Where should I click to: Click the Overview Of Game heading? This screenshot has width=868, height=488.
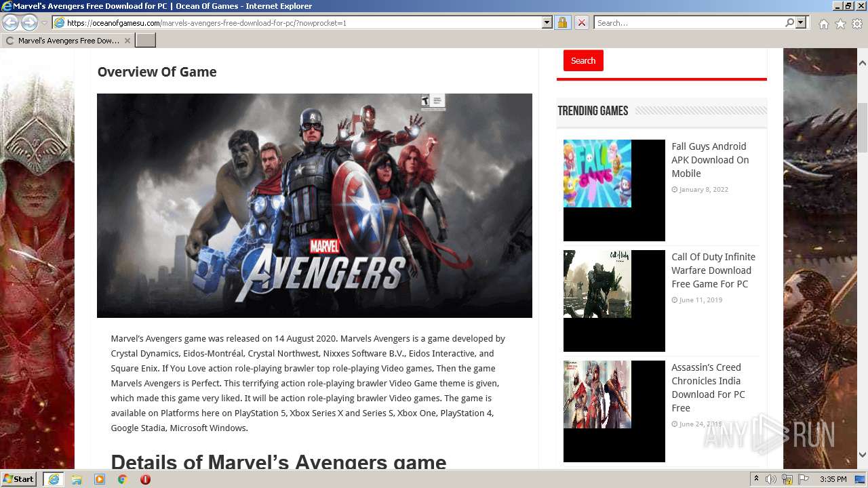point(157,72)
